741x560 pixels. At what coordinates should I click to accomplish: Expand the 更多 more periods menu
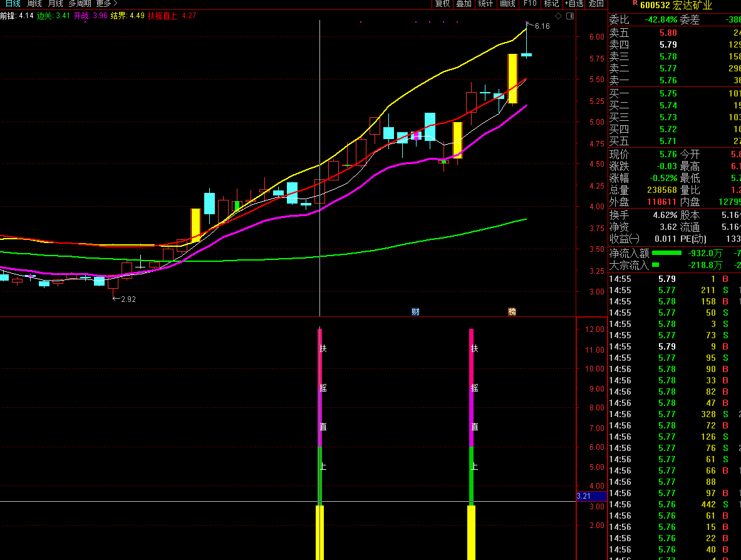click(106, 4)
